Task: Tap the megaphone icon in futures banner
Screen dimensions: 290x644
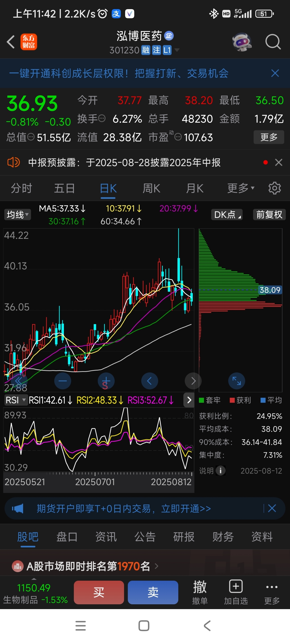Action: (18, 508)
